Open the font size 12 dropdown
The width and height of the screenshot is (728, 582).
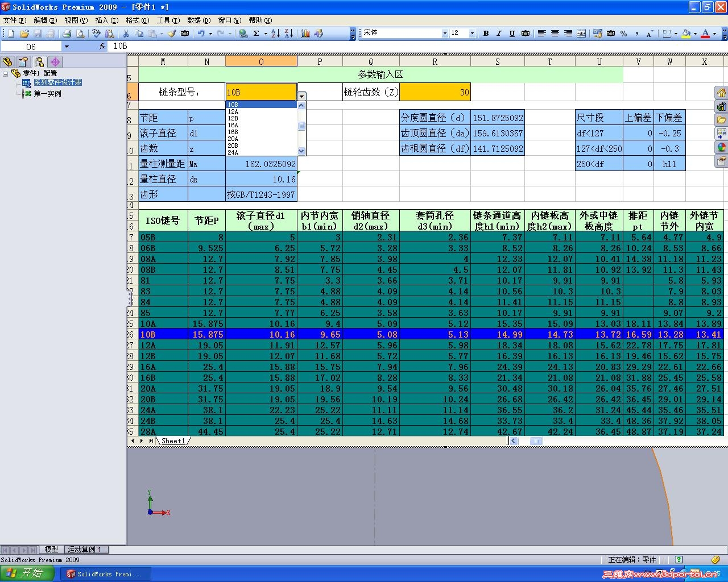tap(472, 34)
